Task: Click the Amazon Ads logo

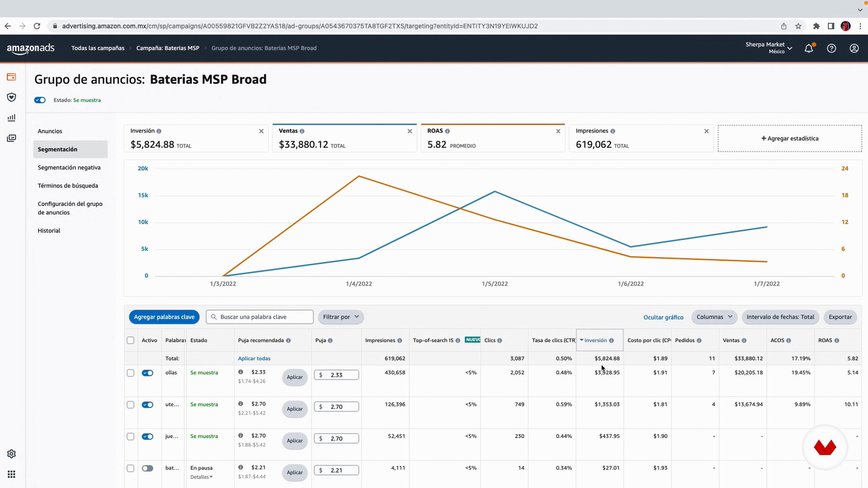Action: click(x=31, y=49)
